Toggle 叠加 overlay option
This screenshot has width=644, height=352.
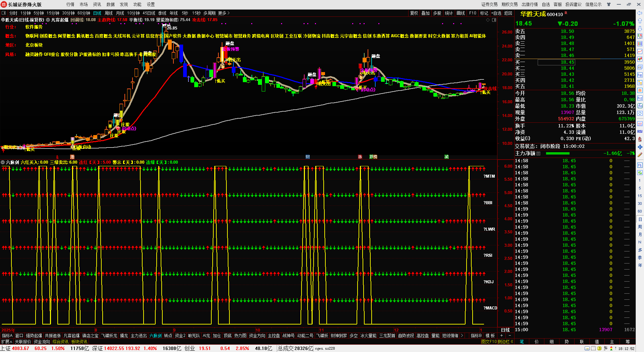426,13
